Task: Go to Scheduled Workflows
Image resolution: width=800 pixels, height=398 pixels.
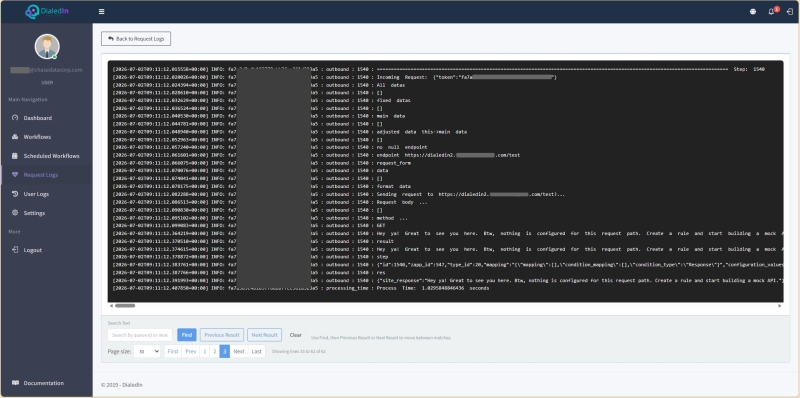Action: (51, 156)
